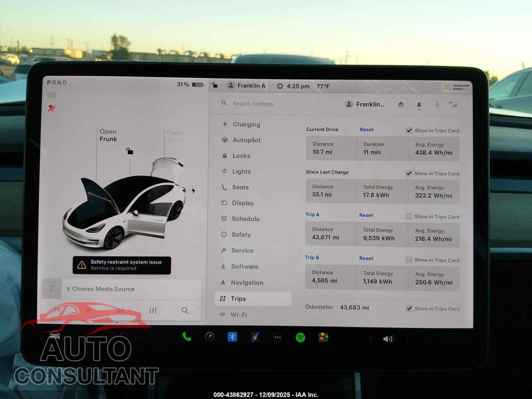The height and width of the screenshot is (399, 532).
Task: Tap the LTE signal strength icon
Action: tap(453, 104)
